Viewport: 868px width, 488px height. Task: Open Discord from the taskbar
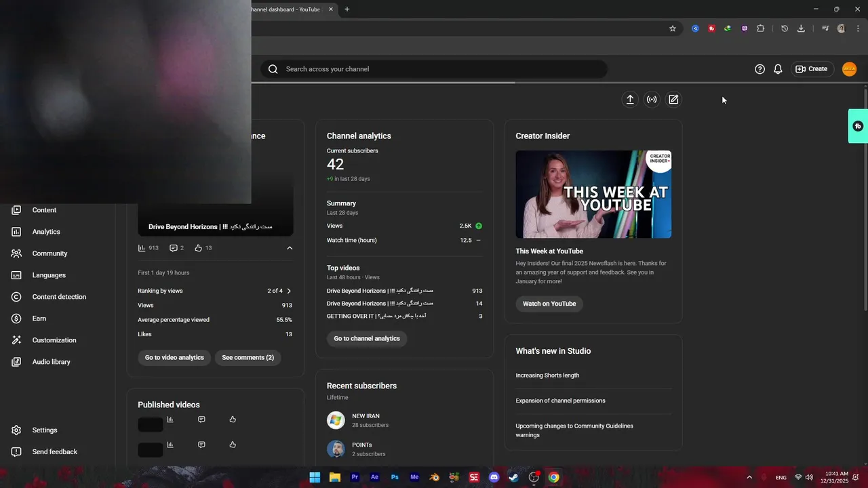pos(494,477)
